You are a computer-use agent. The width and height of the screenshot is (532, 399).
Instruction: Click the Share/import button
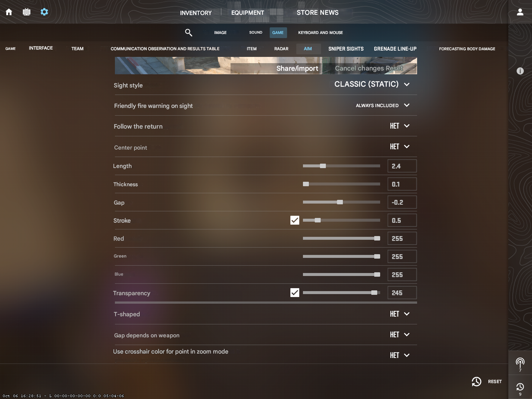[297, 68]
